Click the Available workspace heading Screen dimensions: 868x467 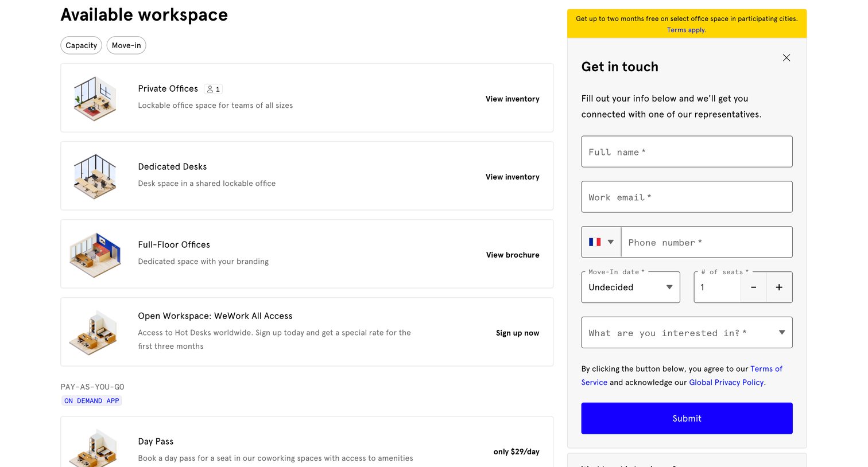click(x=144, y=15)
